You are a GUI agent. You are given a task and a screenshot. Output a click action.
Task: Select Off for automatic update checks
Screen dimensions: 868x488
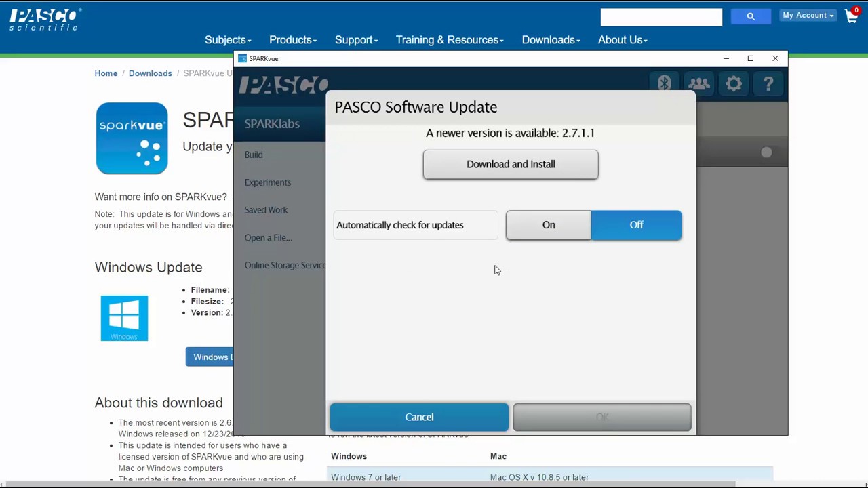click(x=636, y=225)
